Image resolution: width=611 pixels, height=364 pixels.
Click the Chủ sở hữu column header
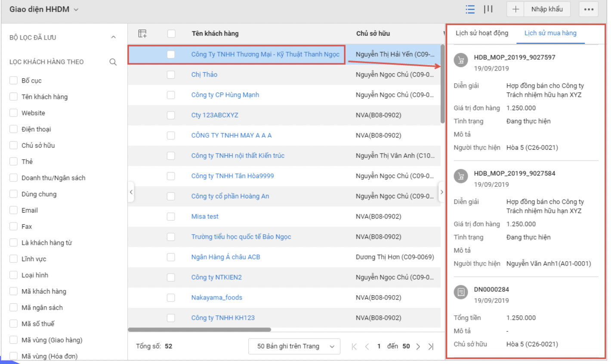tap(373, 34)
